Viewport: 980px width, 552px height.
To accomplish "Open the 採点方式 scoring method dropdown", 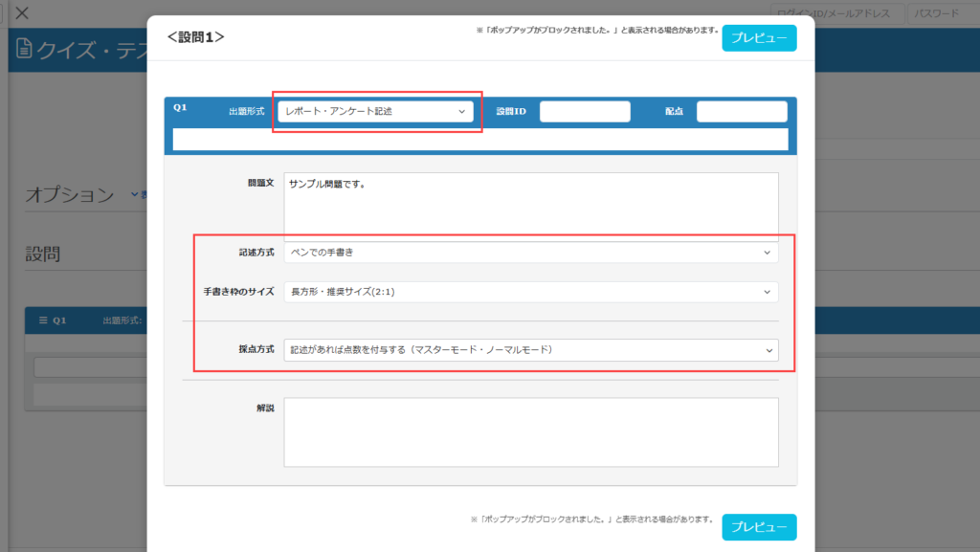I will click(x=530, y=350).
